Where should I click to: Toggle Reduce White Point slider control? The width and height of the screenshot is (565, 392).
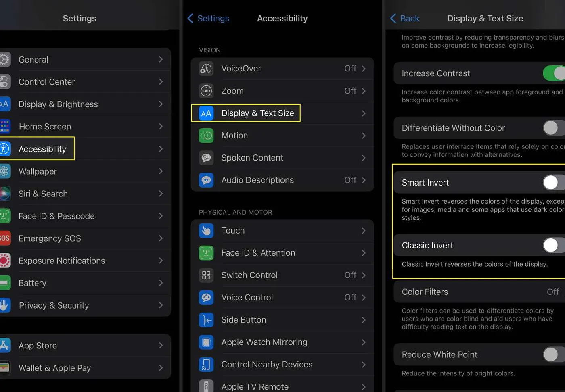tap(552, 354)
